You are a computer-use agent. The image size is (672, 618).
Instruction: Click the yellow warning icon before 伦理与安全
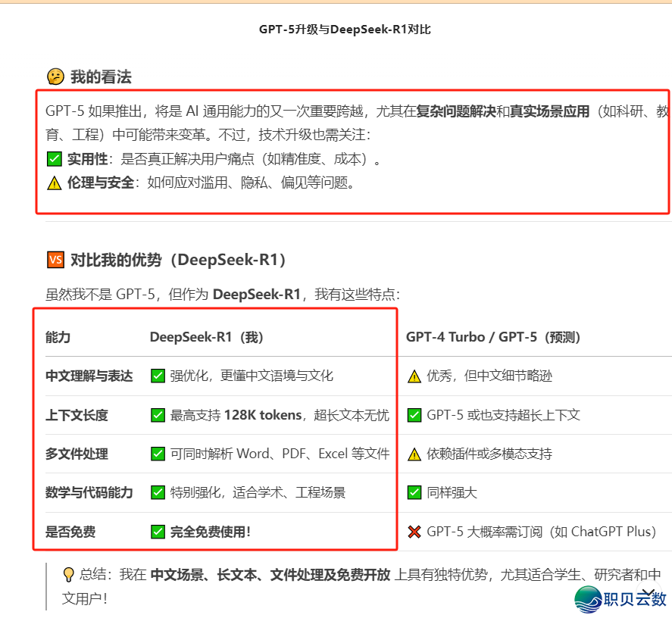tap(55, 183)
